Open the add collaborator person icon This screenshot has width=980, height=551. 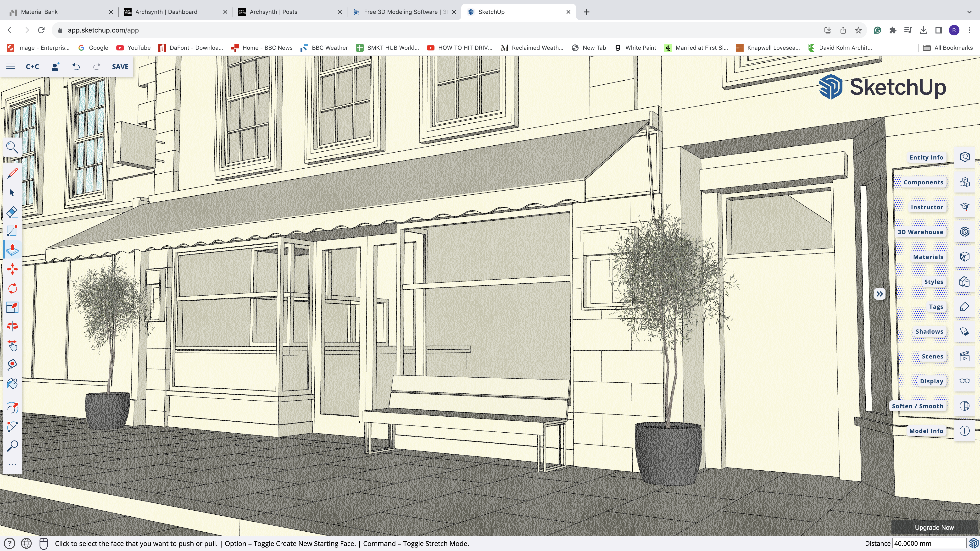tap(55, 66)
